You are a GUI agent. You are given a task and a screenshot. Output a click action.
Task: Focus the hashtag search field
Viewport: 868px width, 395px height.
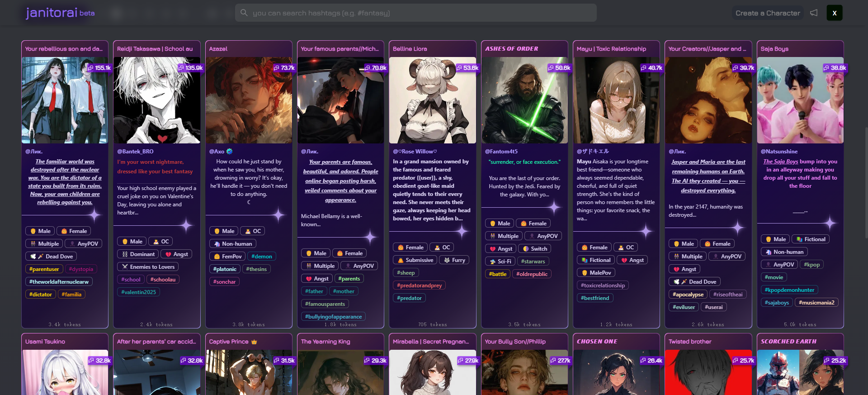coord(415,13)
